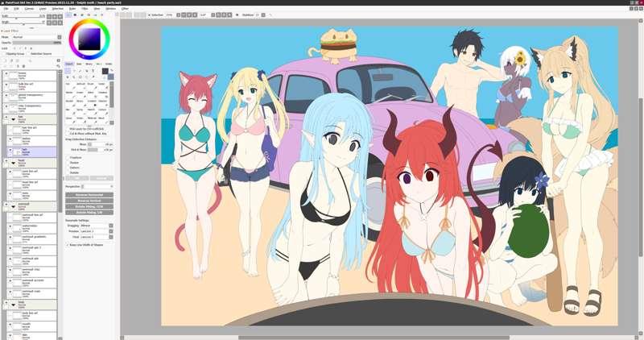The image size is (644, 340).
Task: Select the Move tool
Action: pyautogui.click(x=68, y=77)
